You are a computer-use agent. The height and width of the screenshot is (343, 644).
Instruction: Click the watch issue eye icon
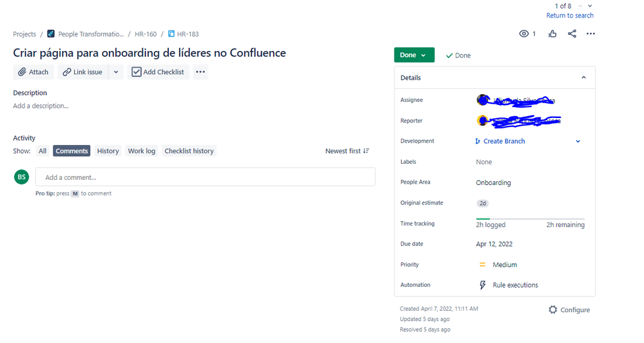pos(523,34)
